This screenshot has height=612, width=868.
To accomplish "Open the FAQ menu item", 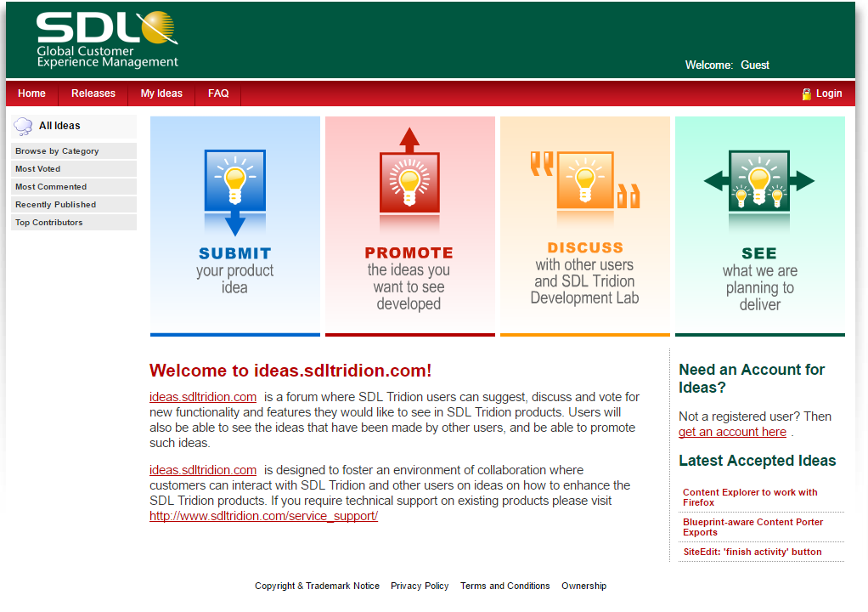I will click(x=218, y=93).
